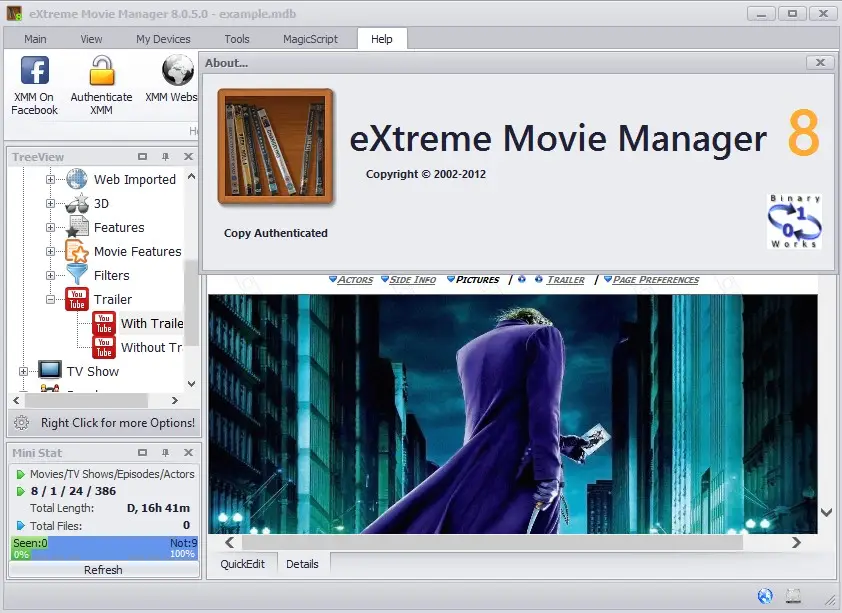Open the View ribbon tab
The height and width of the screenshot is (613, 842).
(91, 39)
